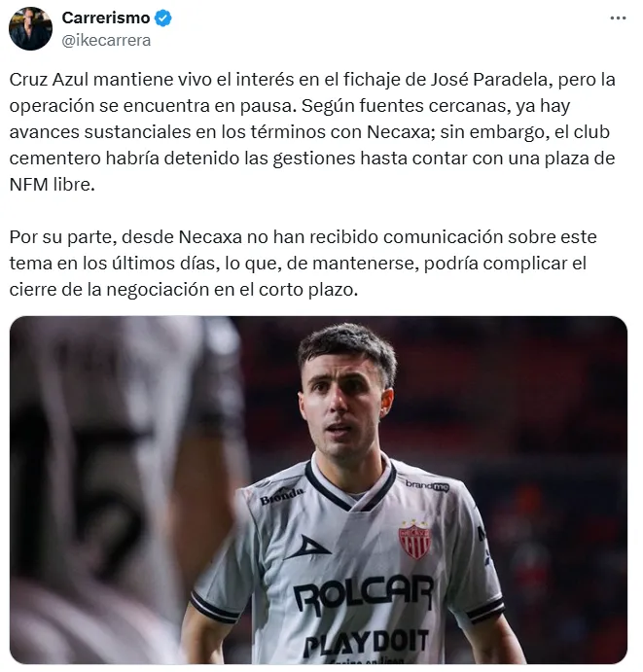Click the Necaxa crest on the jersey
The width and height of the screenshot is (643, 672).
[414, 539]
